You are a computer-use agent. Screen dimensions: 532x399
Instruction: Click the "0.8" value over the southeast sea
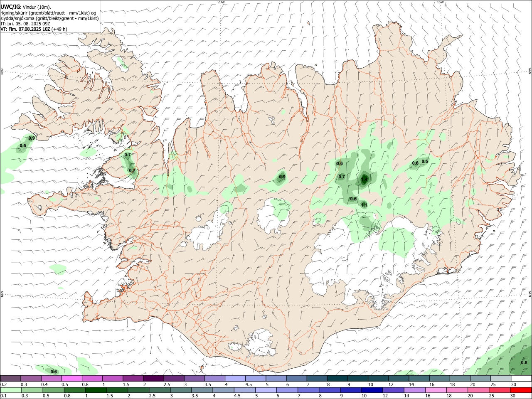click(524, 362)
